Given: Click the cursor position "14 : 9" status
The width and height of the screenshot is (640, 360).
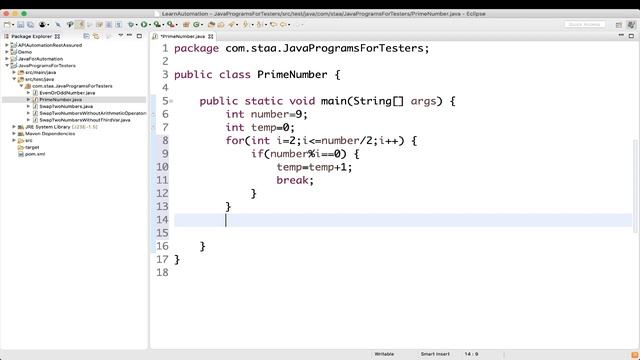Looking at the screenshot, I should point(471,354).
